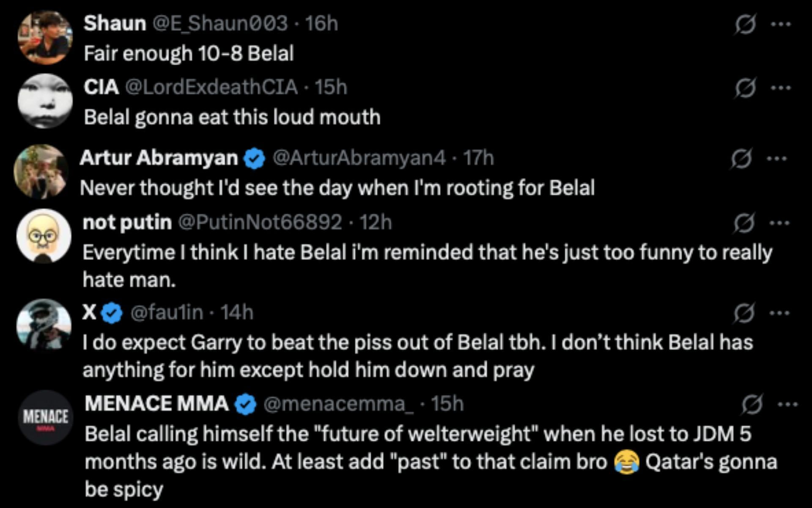Open the 12h timestamp on not putin's tweet
This screenshot has height=508, width=812.
[x=376, y=222]
